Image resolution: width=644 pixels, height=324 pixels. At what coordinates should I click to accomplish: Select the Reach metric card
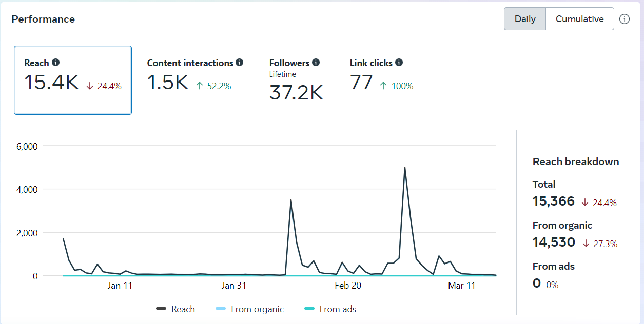(x=73, y=80)
